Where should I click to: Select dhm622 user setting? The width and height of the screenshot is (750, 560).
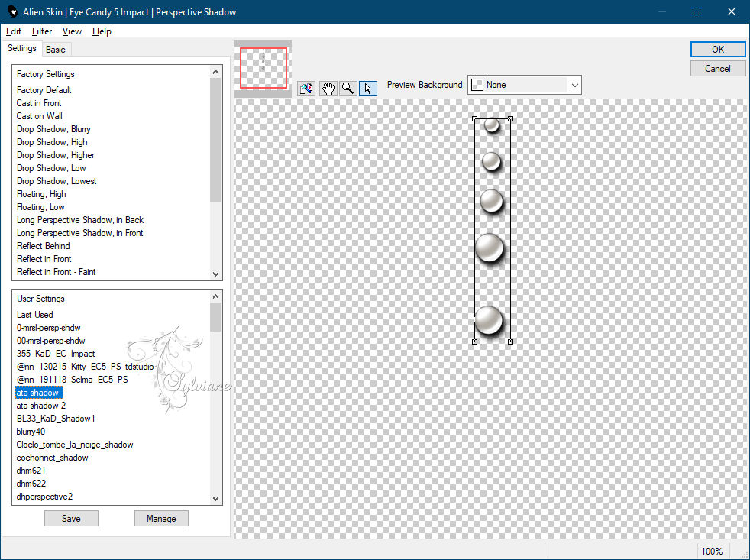coord(31,483)
